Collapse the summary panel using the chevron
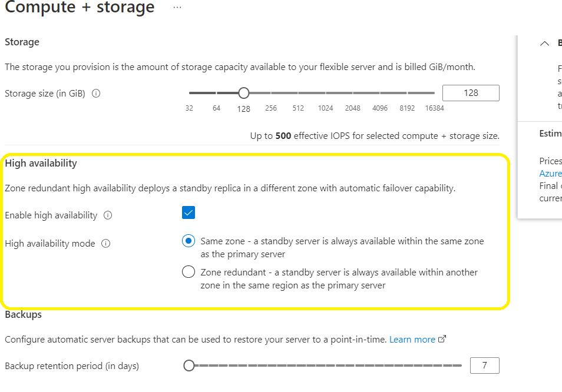 (544, 42)
